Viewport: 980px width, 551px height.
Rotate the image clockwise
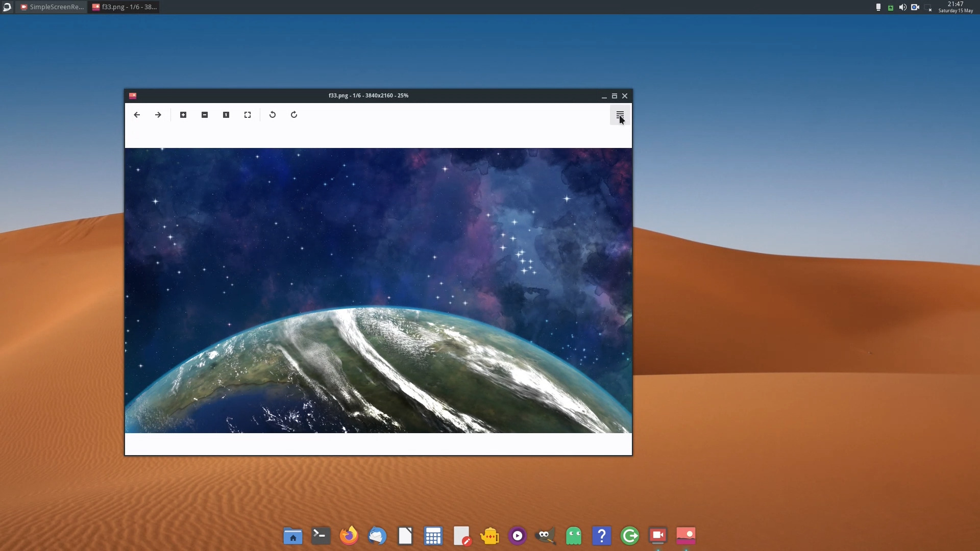pos(293,115)
